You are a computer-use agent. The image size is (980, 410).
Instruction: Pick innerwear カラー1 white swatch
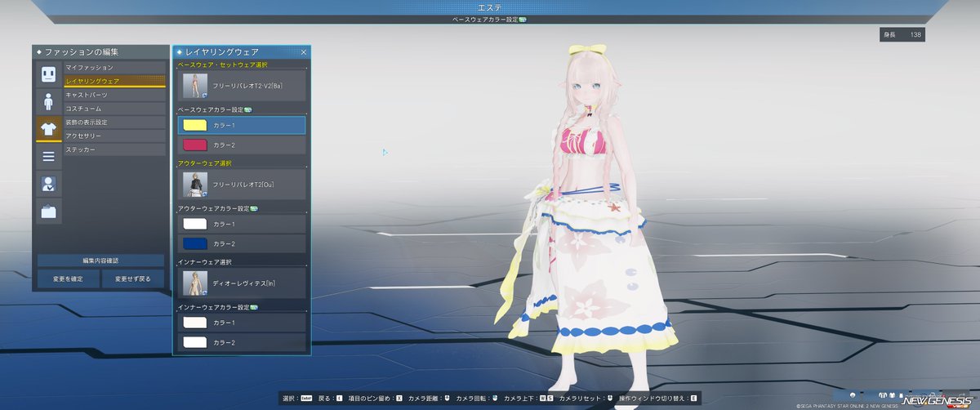point(194,323)
